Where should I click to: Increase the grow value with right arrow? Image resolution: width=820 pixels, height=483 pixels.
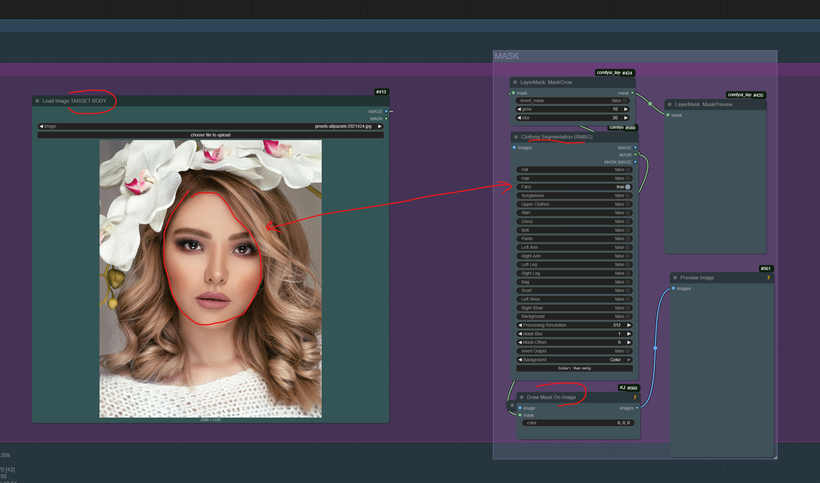click(627, 109)
